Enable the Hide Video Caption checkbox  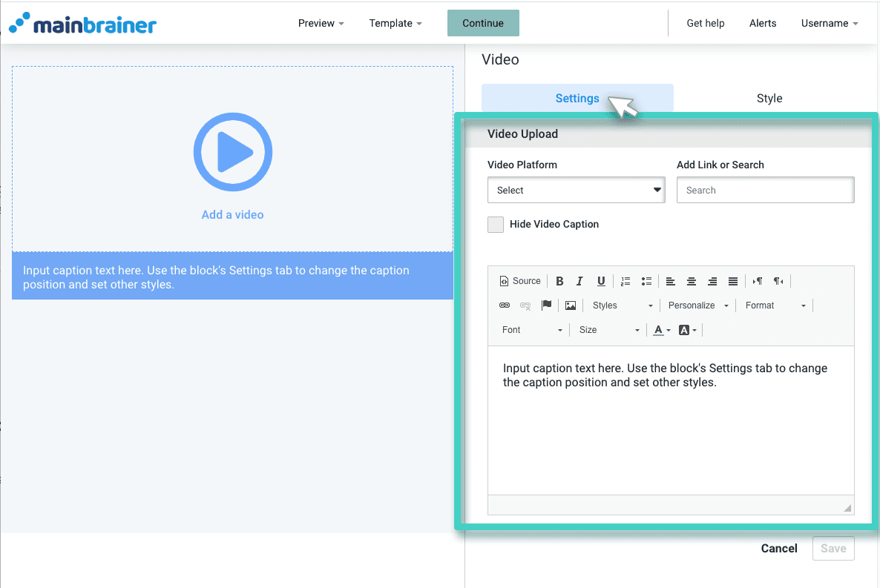click(495, 224)
